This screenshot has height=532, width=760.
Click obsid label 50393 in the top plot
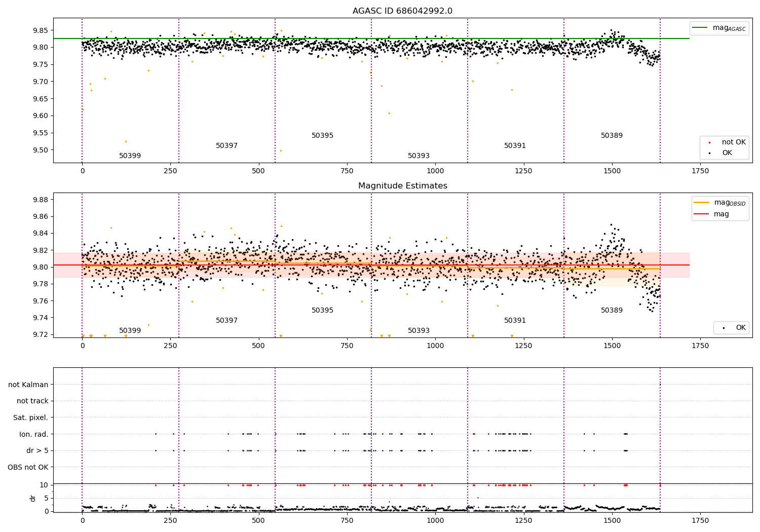point(419,156)
